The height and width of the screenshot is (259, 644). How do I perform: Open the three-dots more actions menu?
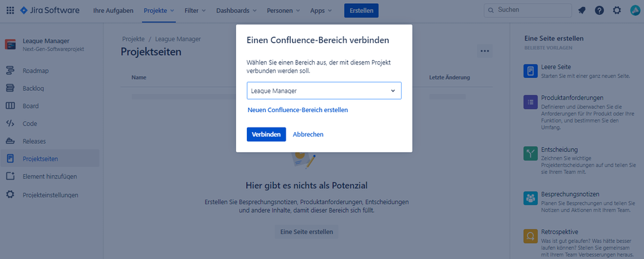485,52
